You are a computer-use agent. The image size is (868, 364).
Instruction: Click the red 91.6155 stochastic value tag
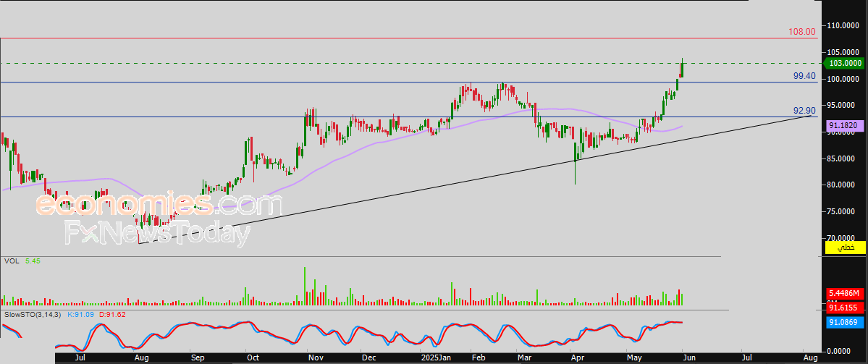tap(845, 307)
